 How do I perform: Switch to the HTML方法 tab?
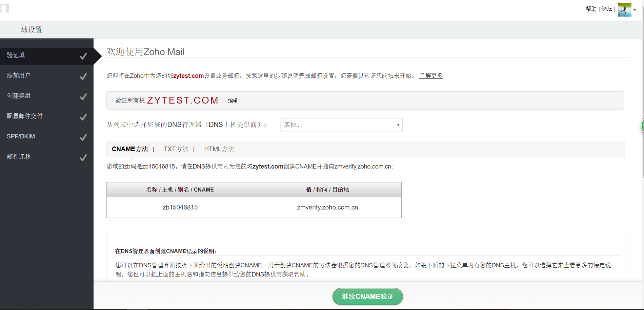(219, 149)
